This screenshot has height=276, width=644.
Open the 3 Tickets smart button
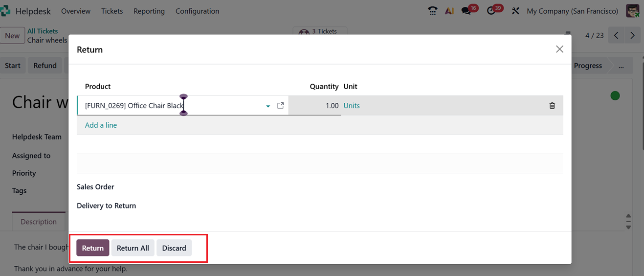click(320, 31)
